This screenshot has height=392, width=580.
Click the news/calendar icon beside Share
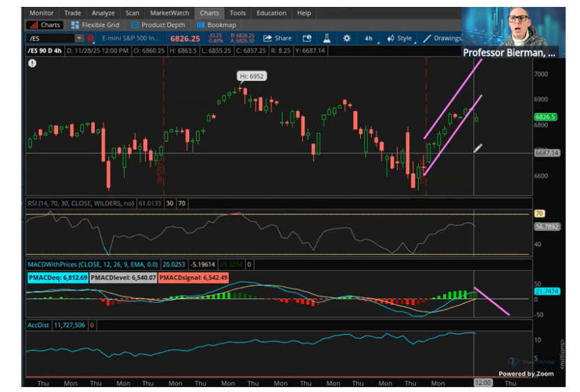tap(306, 38)
